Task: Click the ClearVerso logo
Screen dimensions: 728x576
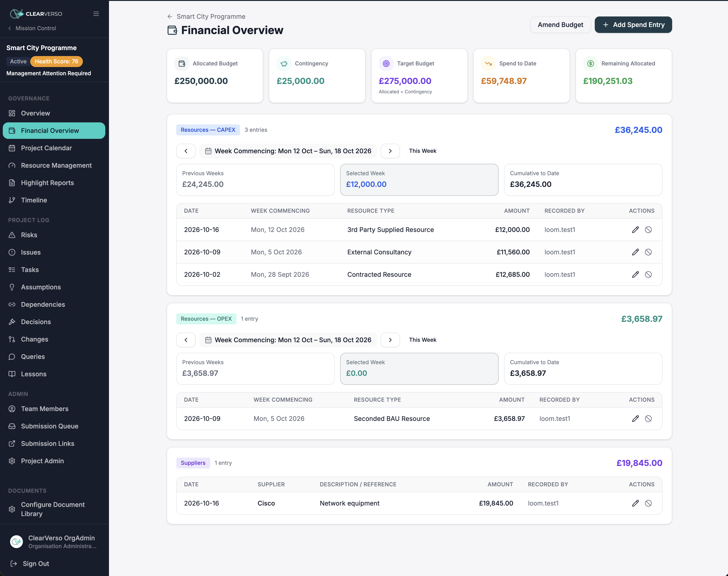Action: [36, 14]
